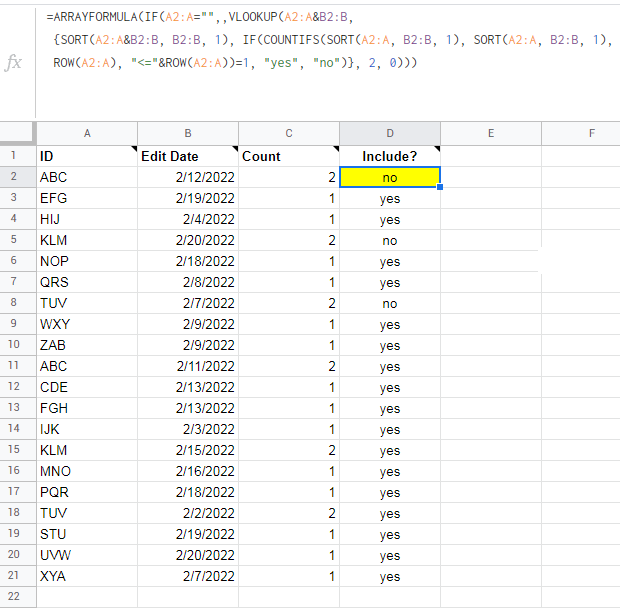Select row 11 header
The height and width of the screenshot is (608, 620).
18,365
